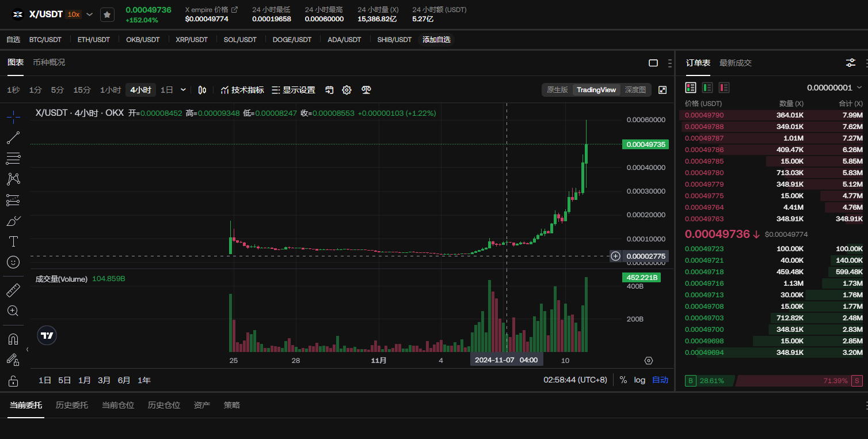Toggle 自动 auto scale
The width and height of the screenshot is (868, 439).
coord(660,380)
